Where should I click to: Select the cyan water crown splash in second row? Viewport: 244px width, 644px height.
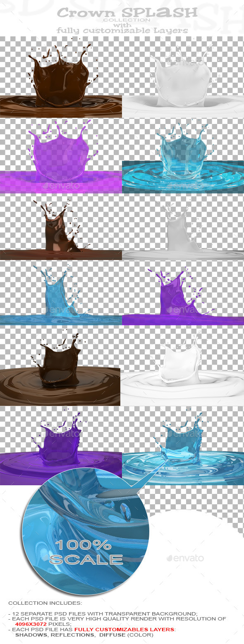click(x=183, y=156)
